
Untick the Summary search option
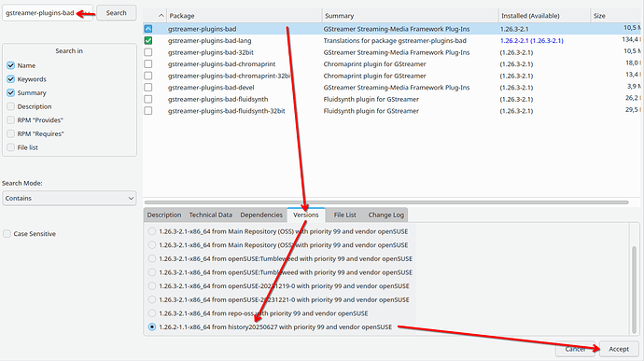point(10,93)
